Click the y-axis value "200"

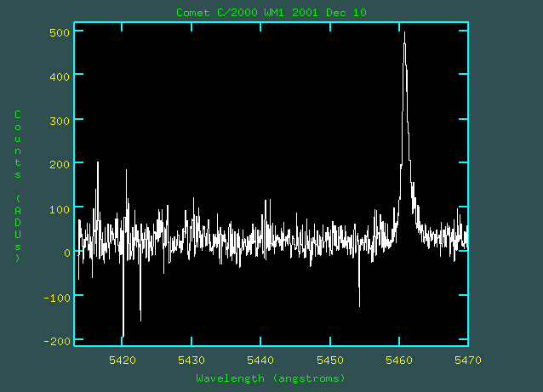click(60, 164)
